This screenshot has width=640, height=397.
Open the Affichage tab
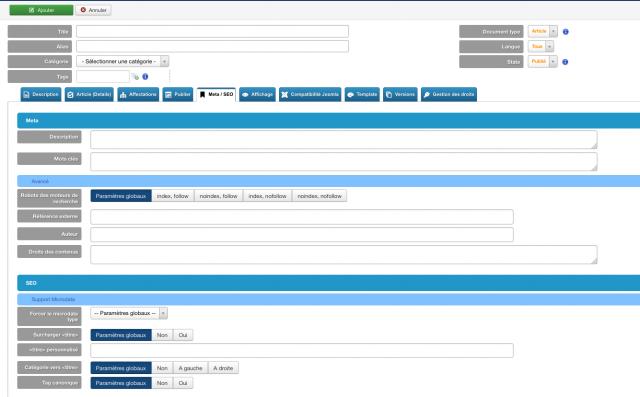pyautogui.click(x=258, y=94)
